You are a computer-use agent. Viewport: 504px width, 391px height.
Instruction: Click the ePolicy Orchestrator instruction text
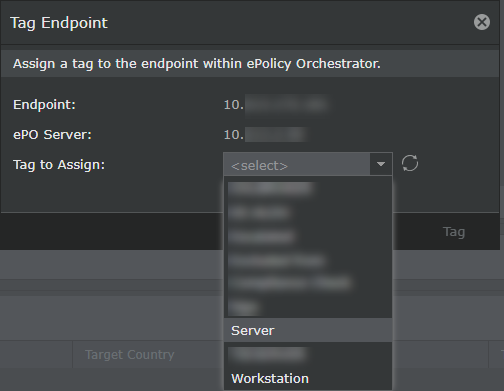[x=197, y=64]
